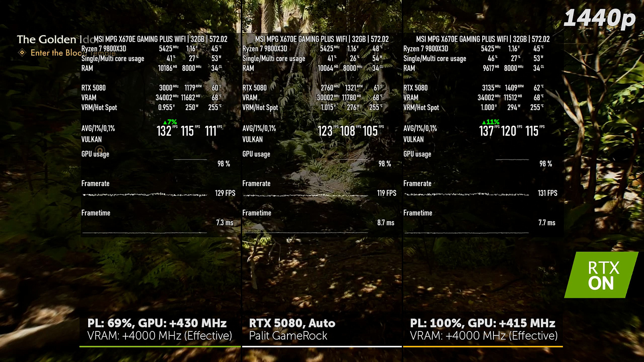Select the 48 °C CPU temperature
This screenshot has width=644, height=362.
378,49
